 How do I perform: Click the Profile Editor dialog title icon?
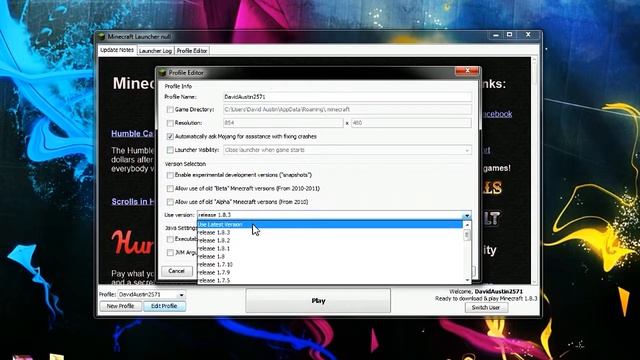(162, 73)
